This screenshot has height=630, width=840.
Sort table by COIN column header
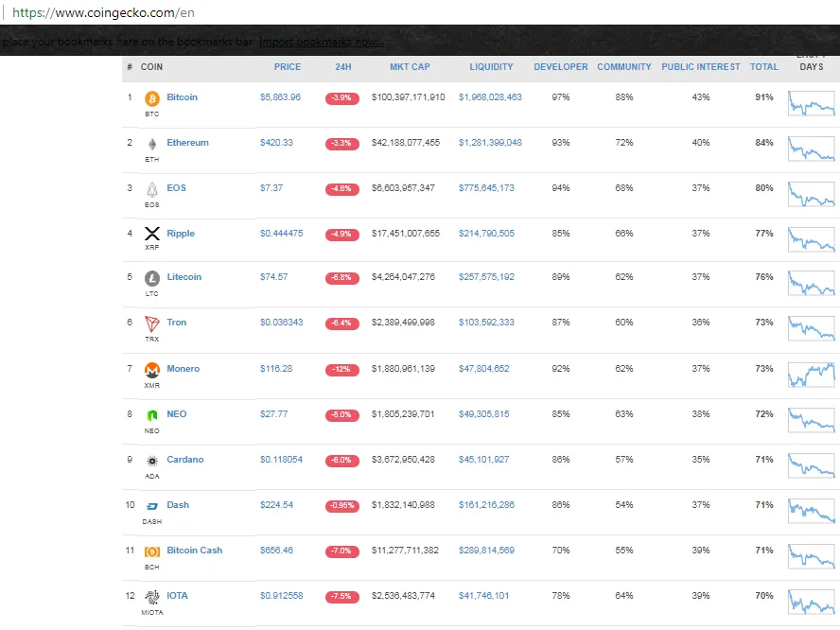point(151,67)
